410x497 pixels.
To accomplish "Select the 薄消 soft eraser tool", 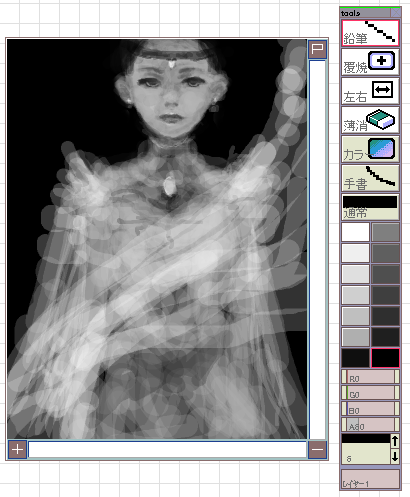I will tap(370, 120).
